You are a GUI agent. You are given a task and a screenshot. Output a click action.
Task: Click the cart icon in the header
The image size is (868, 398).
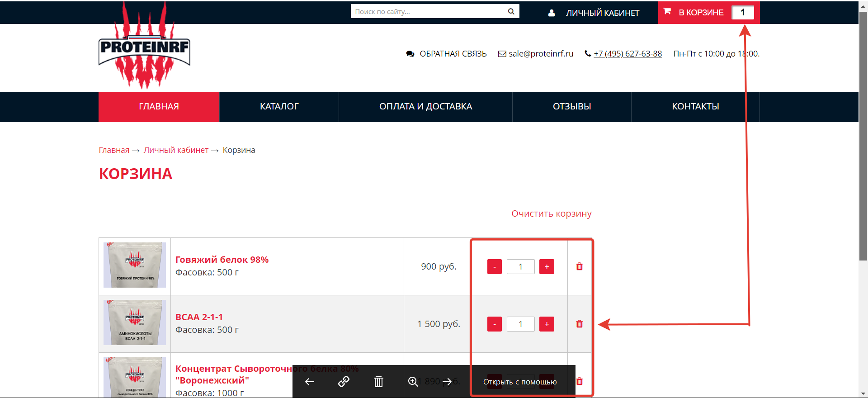tap(667, 11)
